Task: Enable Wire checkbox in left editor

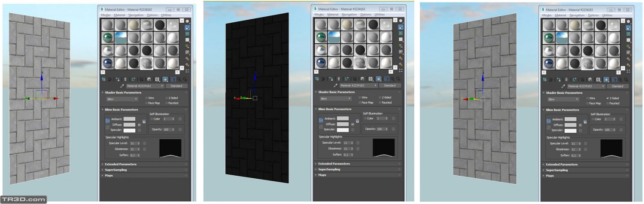Action: tap(146, 98)
